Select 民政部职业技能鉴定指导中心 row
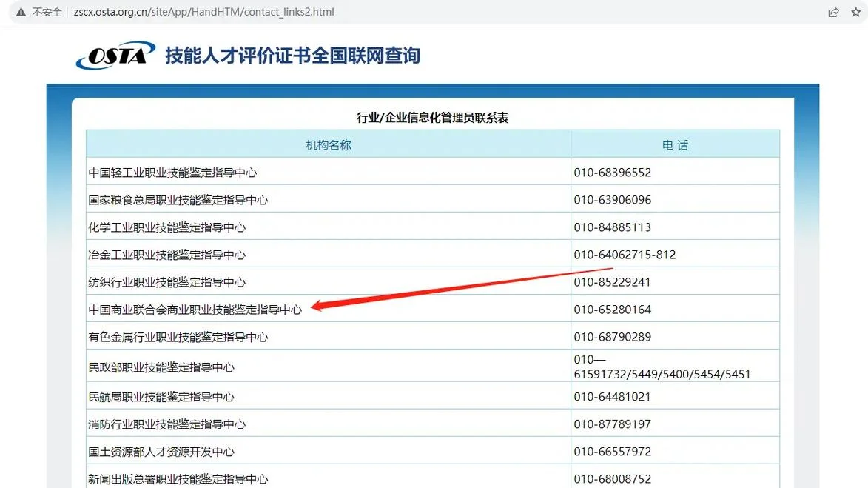Screen dimensions: 868x488 (433, 367)
